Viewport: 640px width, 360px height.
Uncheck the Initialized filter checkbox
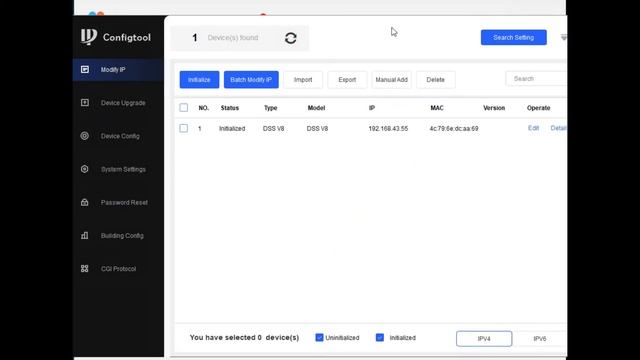380,338
